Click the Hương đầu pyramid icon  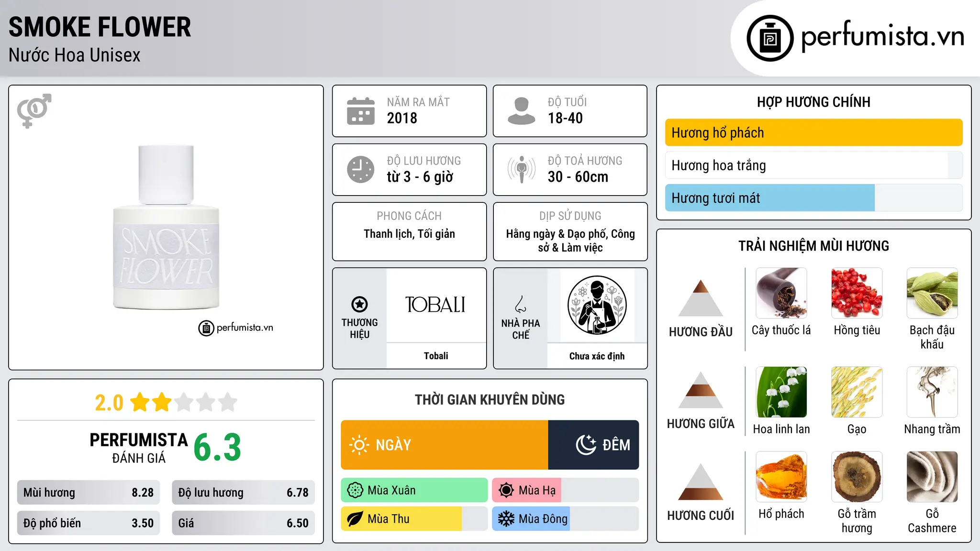point(701,298)
